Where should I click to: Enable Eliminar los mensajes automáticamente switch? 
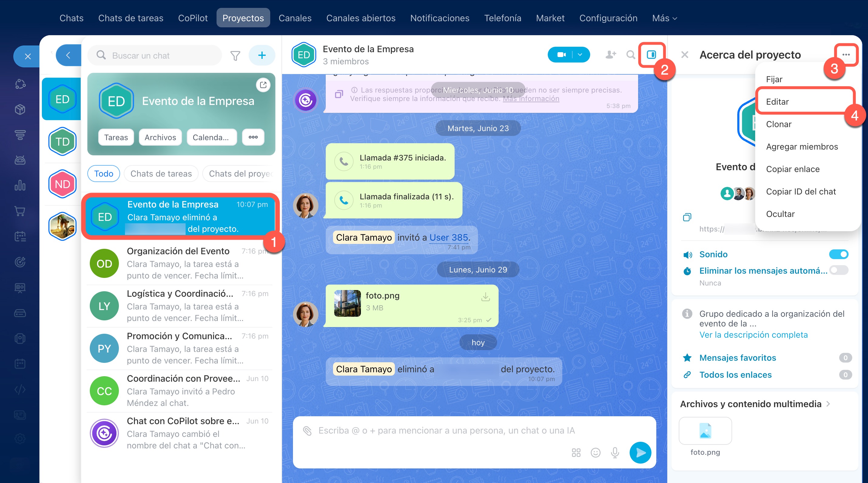click(838, 270)
